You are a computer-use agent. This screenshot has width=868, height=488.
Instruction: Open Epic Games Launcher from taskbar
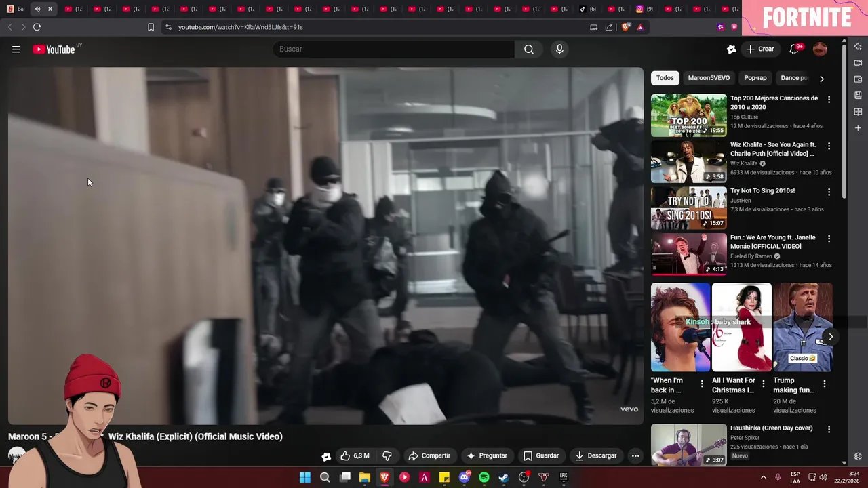click(x=564, y=477)
